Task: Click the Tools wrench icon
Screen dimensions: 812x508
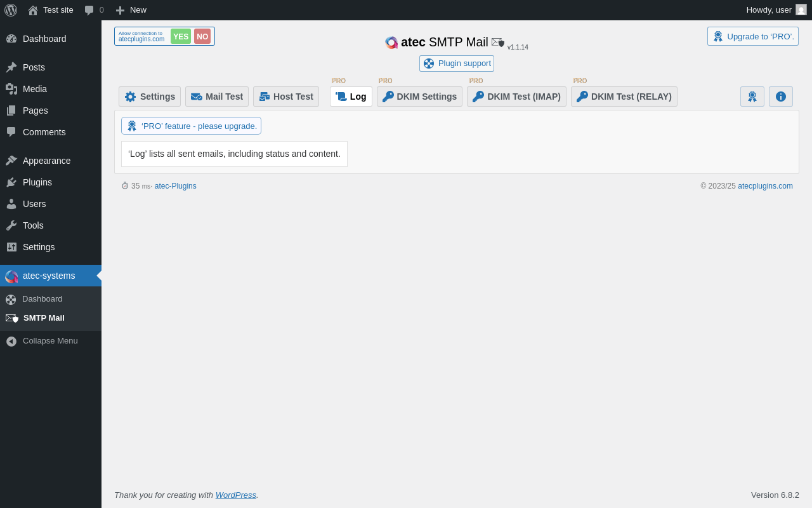Action: (11, 225)
